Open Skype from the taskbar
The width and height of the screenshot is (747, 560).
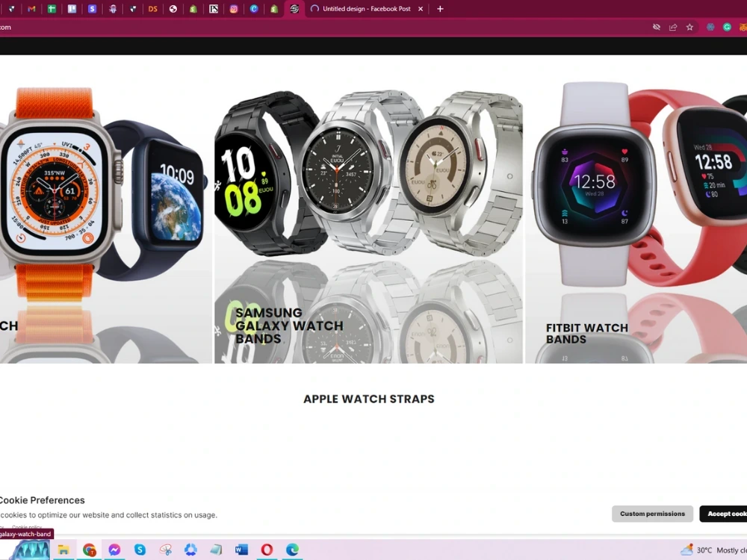point(140,550)
